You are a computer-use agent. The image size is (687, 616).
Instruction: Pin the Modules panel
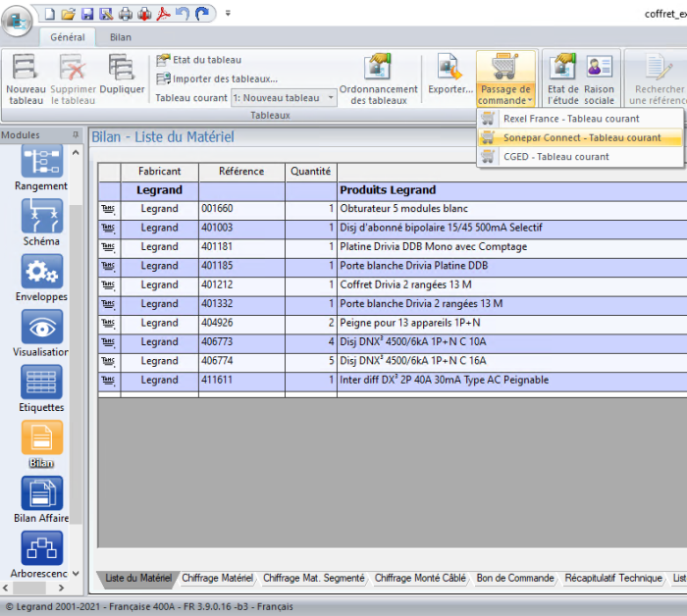[76, 134]
